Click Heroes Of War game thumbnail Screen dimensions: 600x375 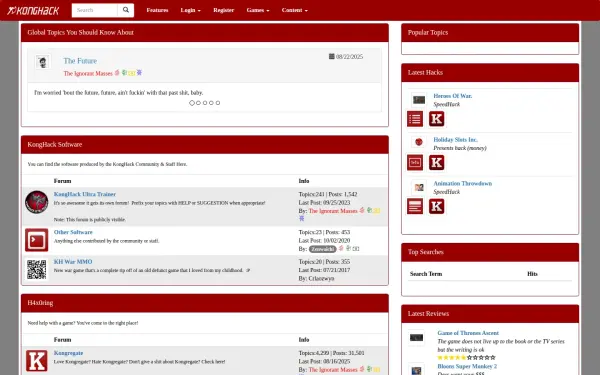(419, 100)
